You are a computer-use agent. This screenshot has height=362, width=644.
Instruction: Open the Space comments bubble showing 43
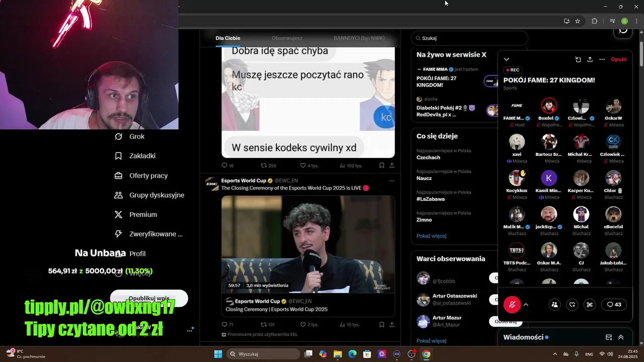coord(614,304)
